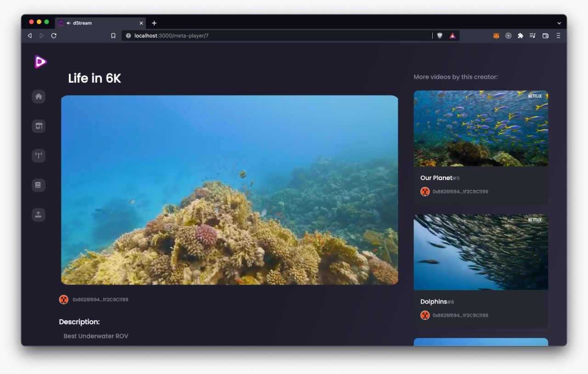Click the site info icon in address bar
Screen dimensions: 588x374
128,35
